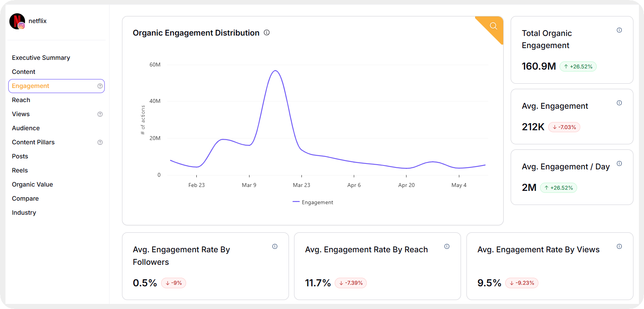The image size is (644, 309).
Task: Open the Compare section
Action: 25,199
